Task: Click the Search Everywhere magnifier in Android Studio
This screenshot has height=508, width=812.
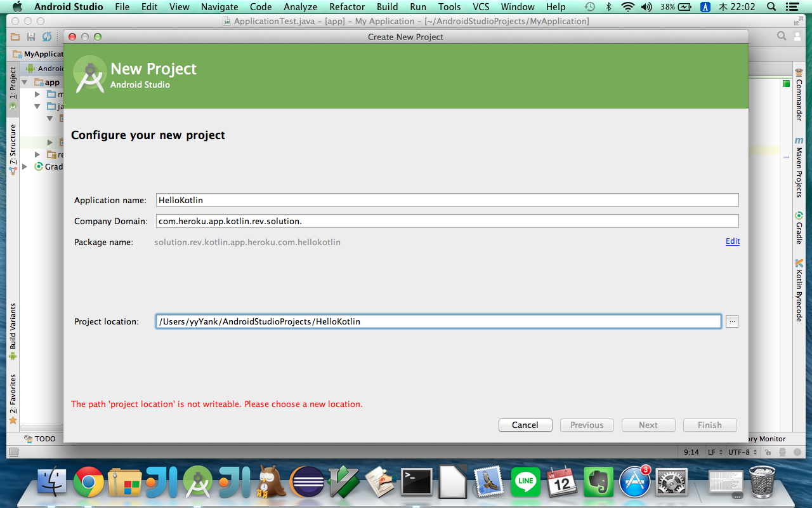Action: [782, 36]
